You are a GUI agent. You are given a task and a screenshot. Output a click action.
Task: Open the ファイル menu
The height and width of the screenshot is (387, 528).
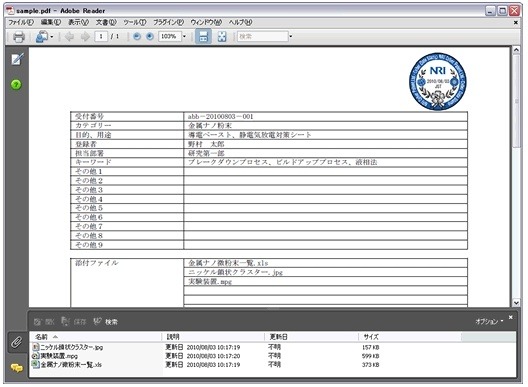point(21,22)
